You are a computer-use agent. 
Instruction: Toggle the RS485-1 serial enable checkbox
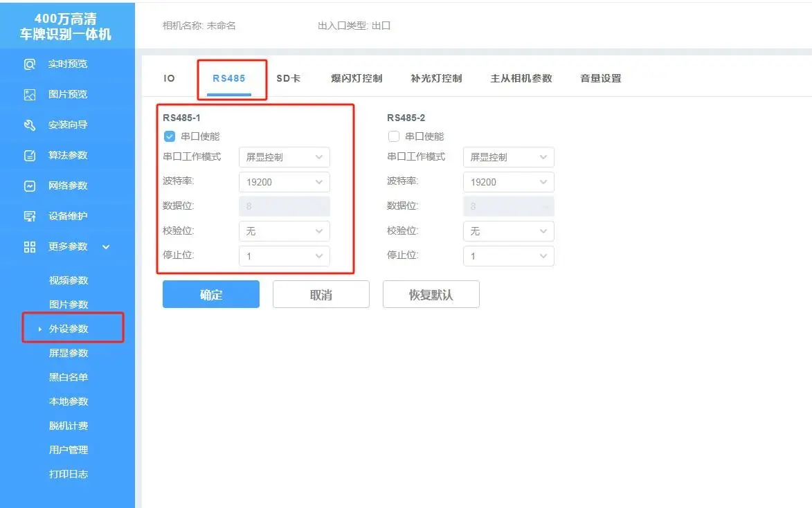[x=169, y=136]
